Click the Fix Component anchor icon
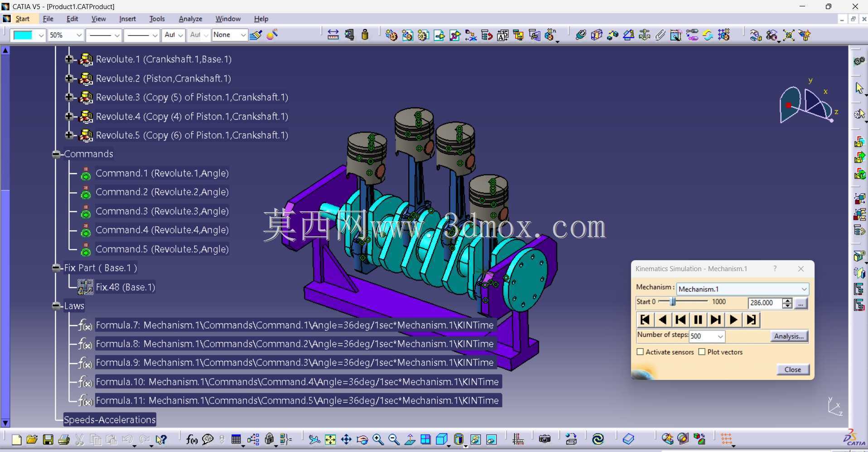Image resolution: width=868 pixels, height=452 pixels. (644, 35)
